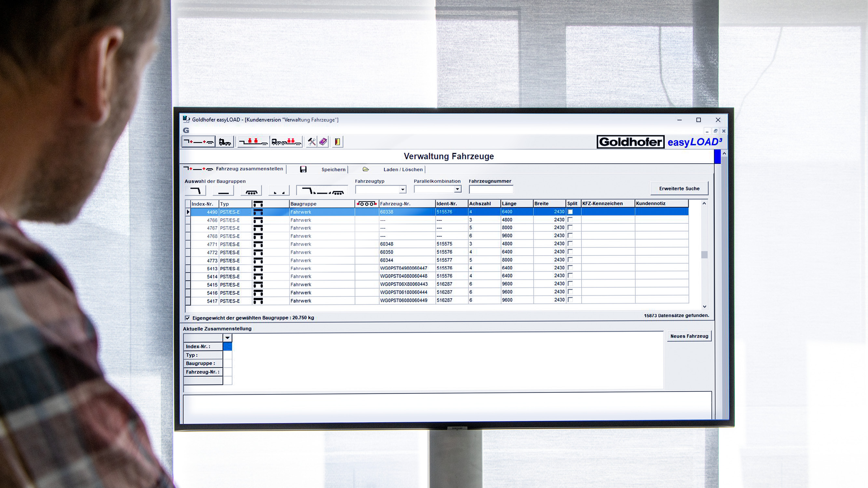Open the Fahrzeugtyp dropdown
This screenshot has width=868, height=488.
[402, 190]
